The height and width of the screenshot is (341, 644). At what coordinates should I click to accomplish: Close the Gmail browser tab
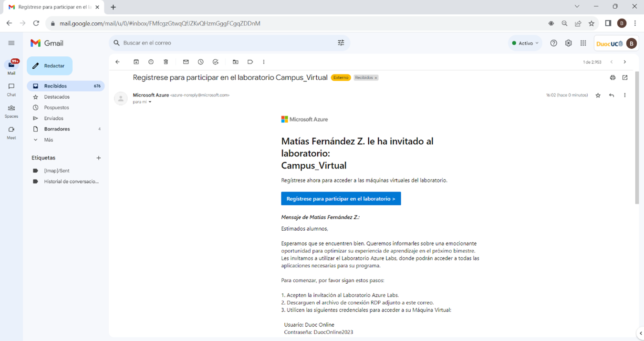pos(97,7)
